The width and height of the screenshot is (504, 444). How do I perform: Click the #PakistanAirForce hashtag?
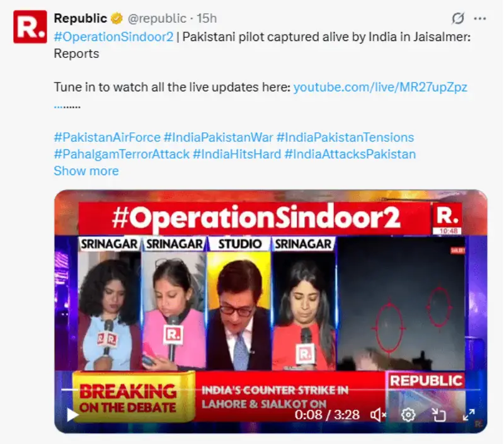[x=107, y=137]
